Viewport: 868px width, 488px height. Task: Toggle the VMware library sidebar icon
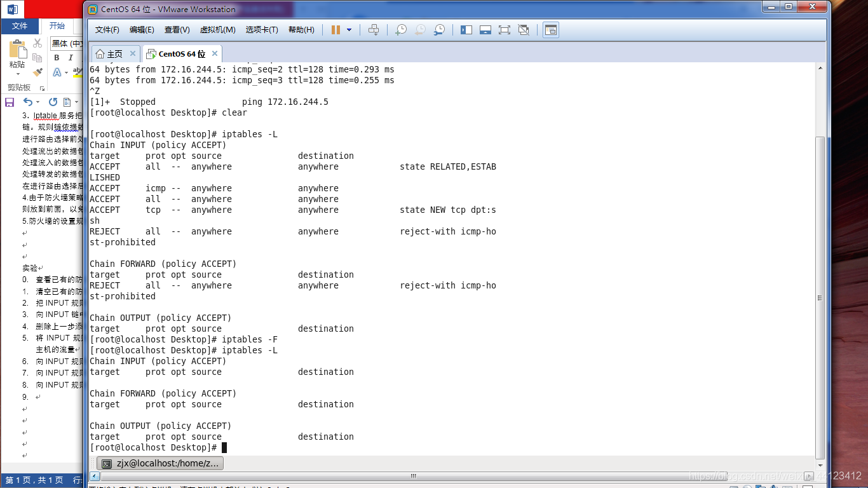pos(466,30)
